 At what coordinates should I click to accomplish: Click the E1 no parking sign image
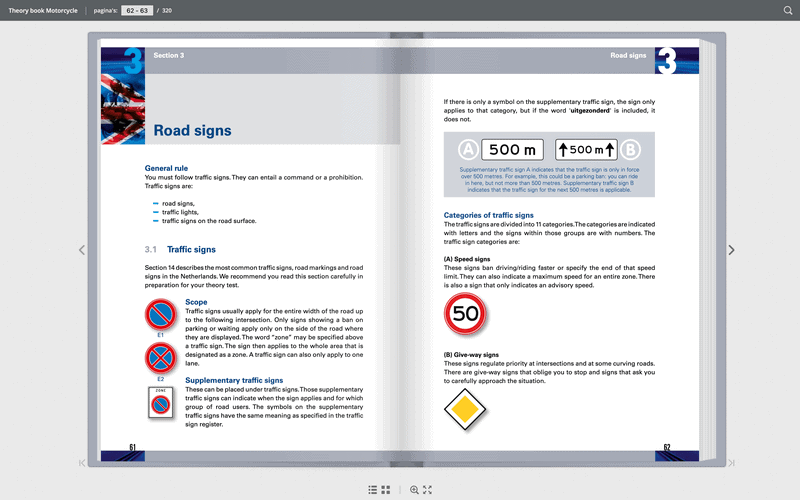click(161, 314)
